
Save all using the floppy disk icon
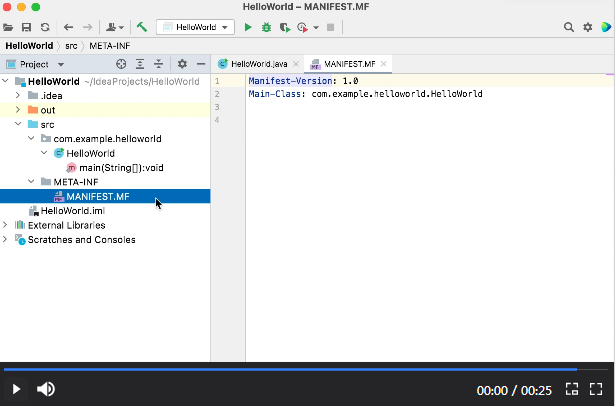[26, 27]
